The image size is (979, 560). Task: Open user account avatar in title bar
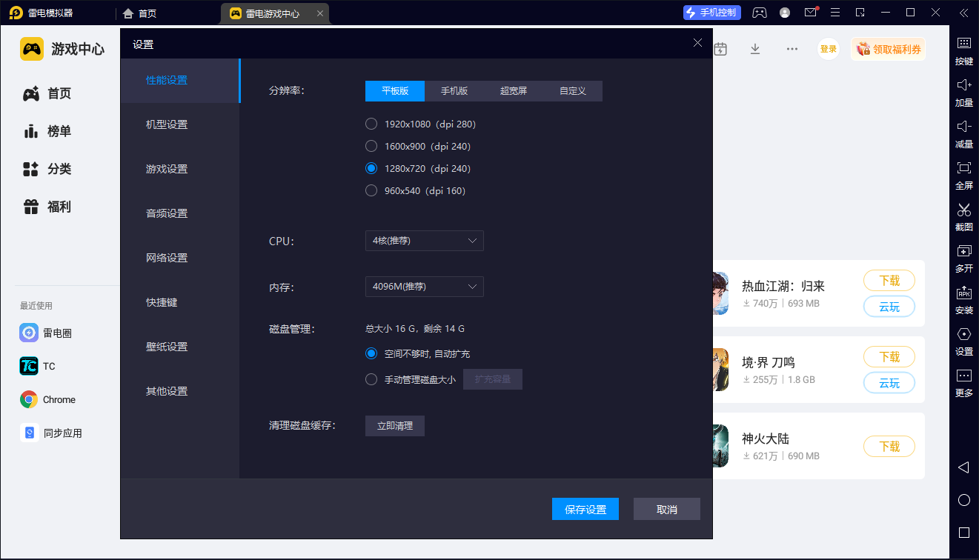click(785, 13)
